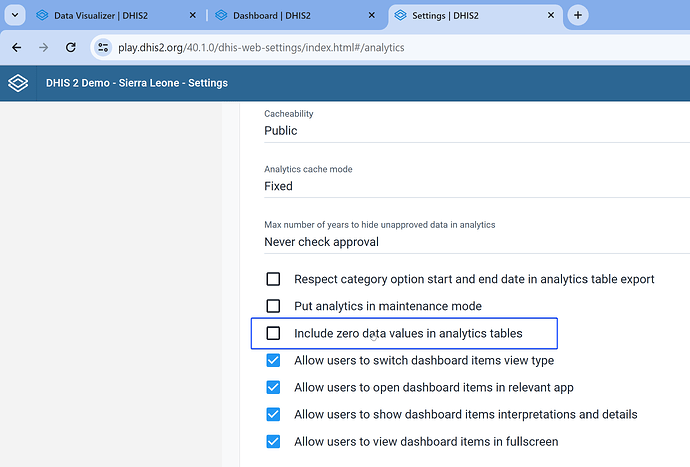The width and height of the screenshot is (690, 467).
Task: Uncheck Allow users to switch dashboard items view type
Action: 273,360
